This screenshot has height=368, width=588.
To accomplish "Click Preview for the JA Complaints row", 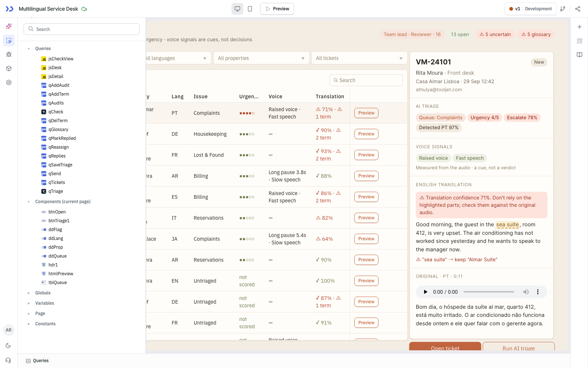I will (x=366, y=239).
